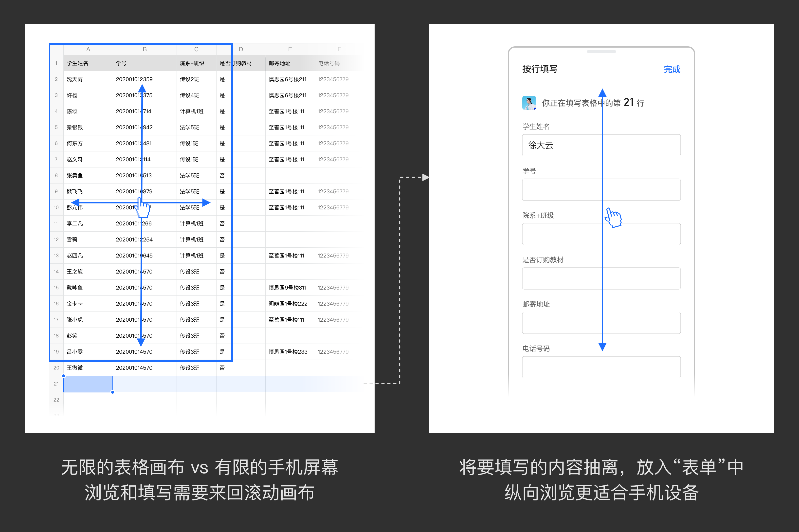The height and width of the screenshot is (532, 799).
Task: Click the cell containing 戴咏鱼
Action: point(88,288)
